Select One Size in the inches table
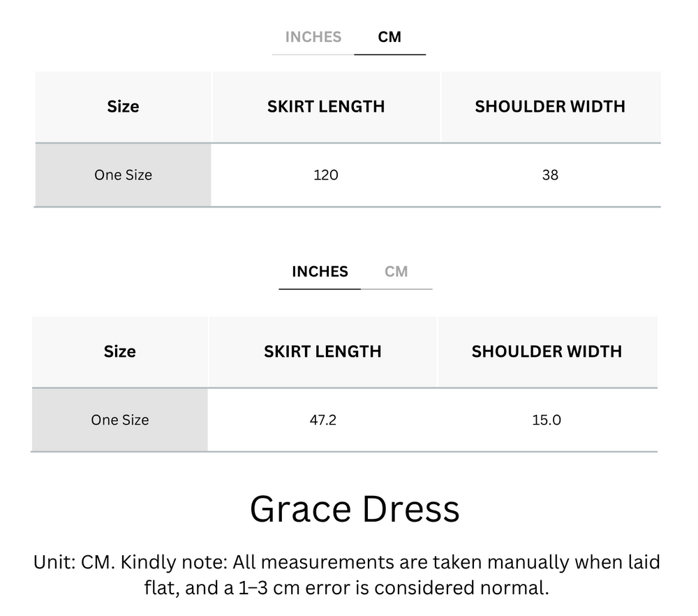The image size is (698, 616). click(x=119, y=420)
